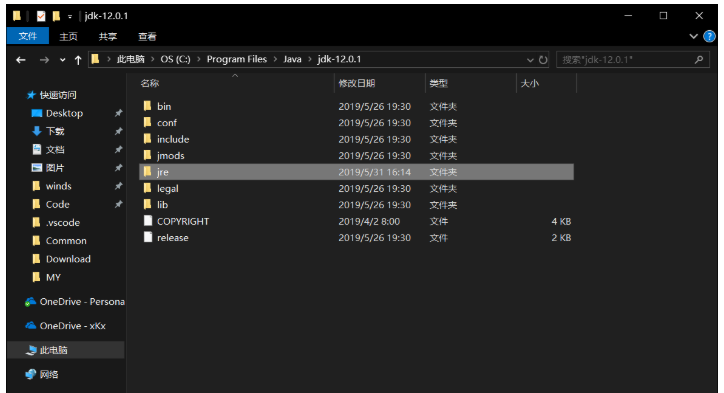
Task: Open the MY folder in the sidebar
Action: pos(53,277)
